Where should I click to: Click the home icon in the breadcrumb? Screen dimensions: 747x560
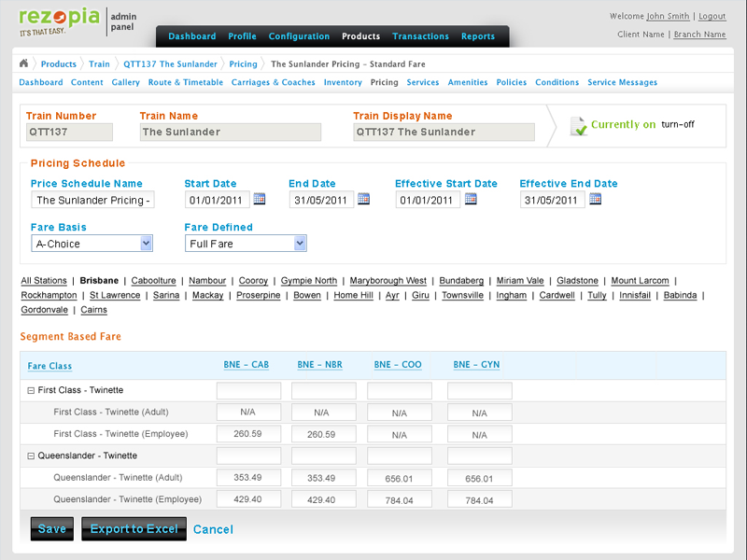click(x=21, y=64)
